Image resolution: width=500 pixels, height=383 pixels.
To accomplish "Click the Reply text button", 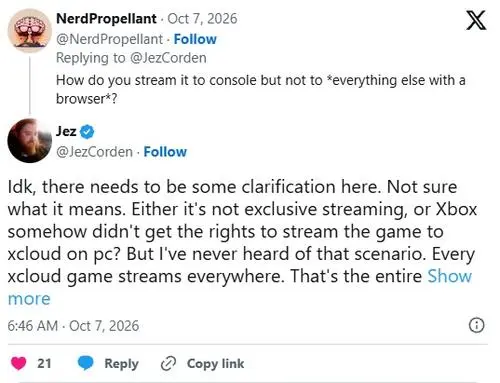I will click(121, 364).
